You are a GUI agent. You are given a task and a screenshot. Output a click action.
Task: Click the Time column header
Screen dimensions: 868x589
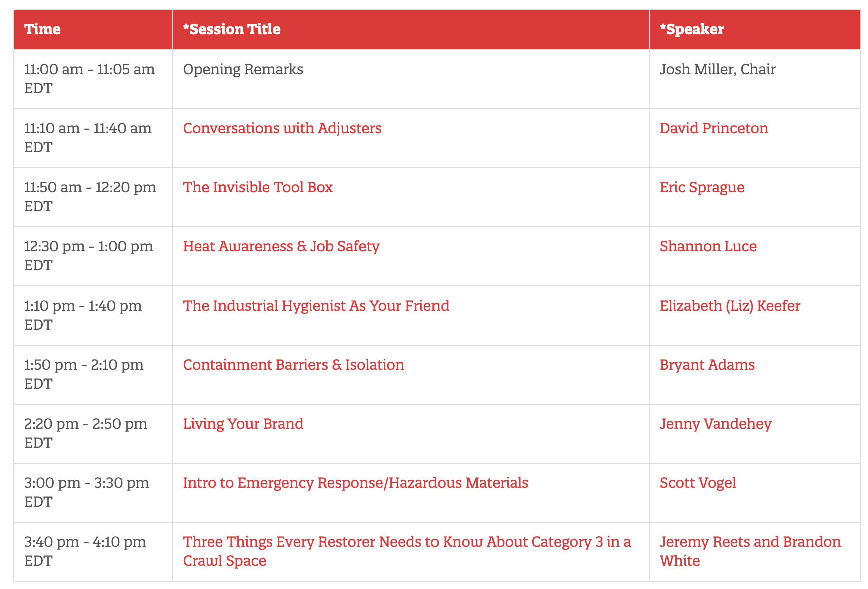[x=42, y=29]
